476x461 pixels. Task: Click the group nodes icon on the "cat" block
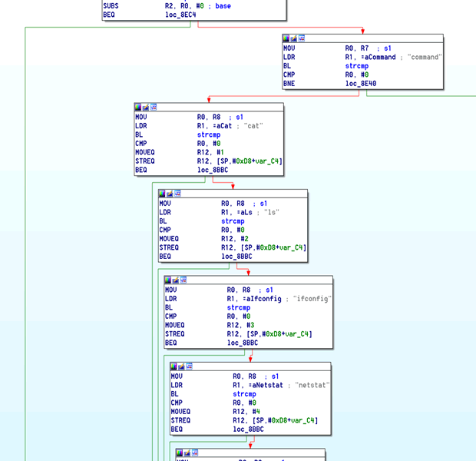[x=154, y=107]
